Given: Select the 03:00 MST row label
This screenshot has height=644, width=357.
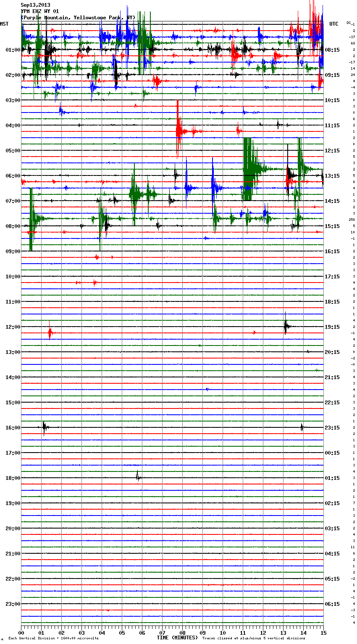Looking at the screenshot, I should coord(13,100).
